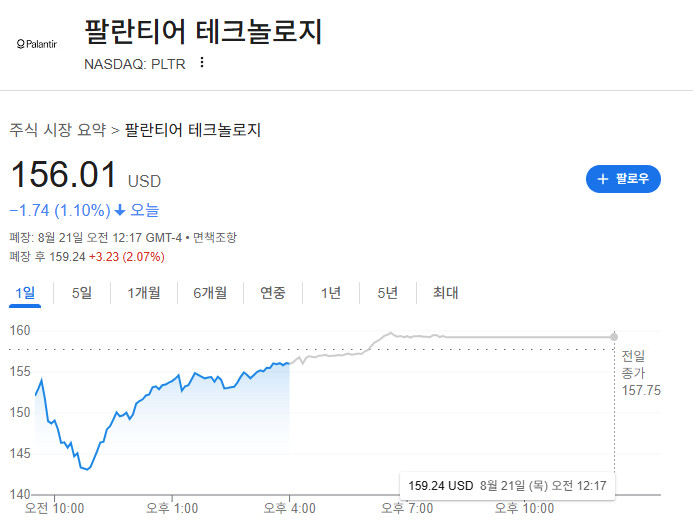Click the Palantir company logo
This screenshot has width=693, height=526.
(37, 44)
